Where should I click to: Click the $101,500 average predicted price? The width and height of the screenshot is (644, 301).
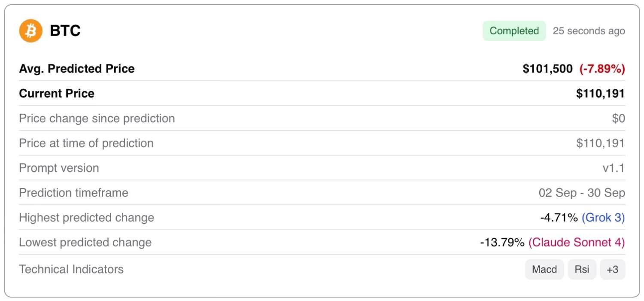547,69
